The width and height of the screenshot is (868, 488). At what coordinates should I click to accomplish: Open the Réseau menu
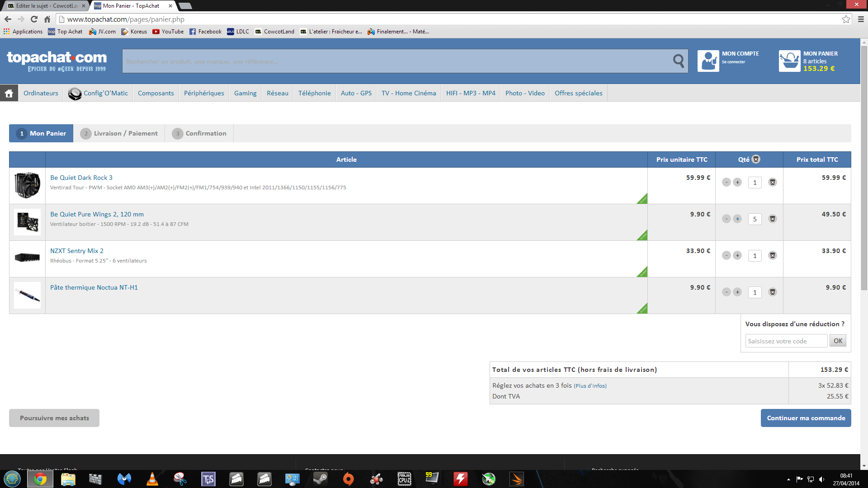278,93
